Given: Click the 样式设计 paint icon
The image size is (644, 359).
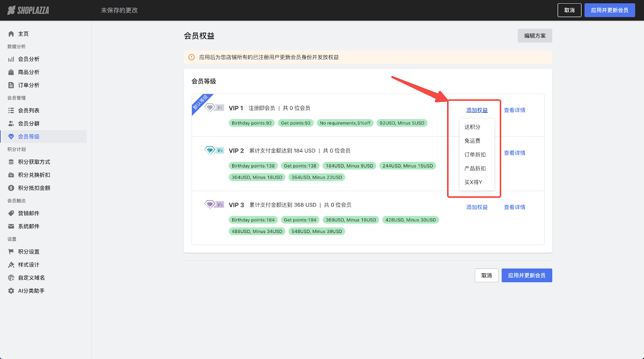Looking at the screenshot, I should [x=11, y=265].
